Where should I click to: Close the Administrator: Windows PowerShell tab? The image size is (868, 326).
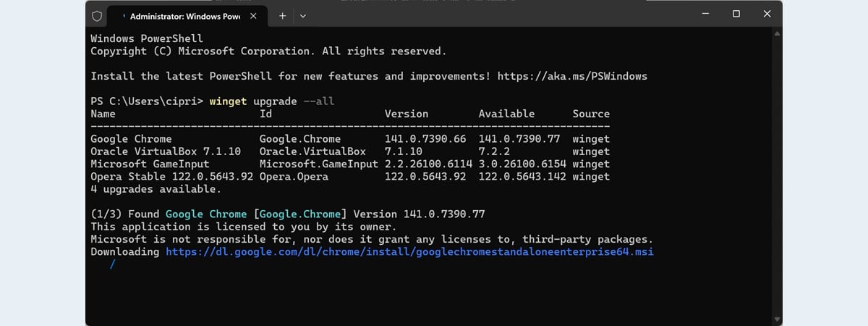253,15
